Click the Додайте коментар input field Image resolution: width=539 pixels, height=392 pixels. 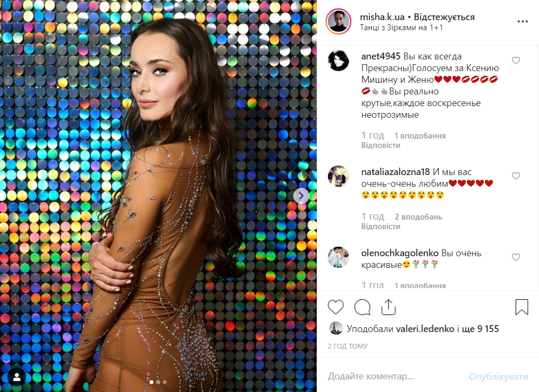(x=395, y=376)
